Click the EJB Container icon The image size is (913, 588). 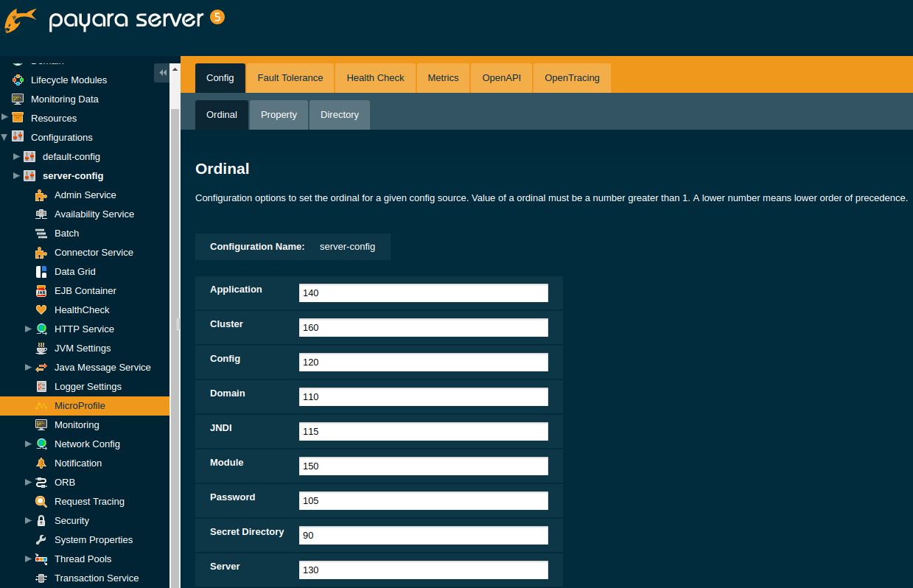click(x=41, y=290)
